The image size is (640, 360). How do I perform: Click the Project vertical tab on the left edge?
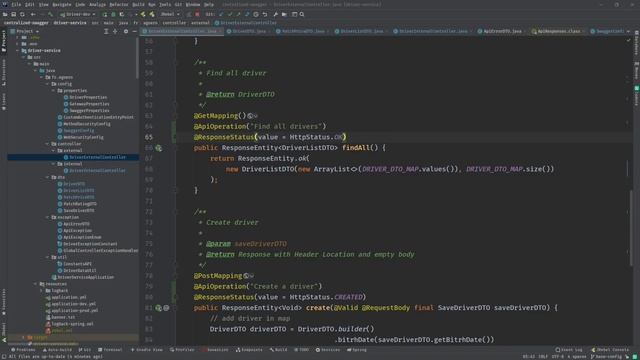pos(4,41)
